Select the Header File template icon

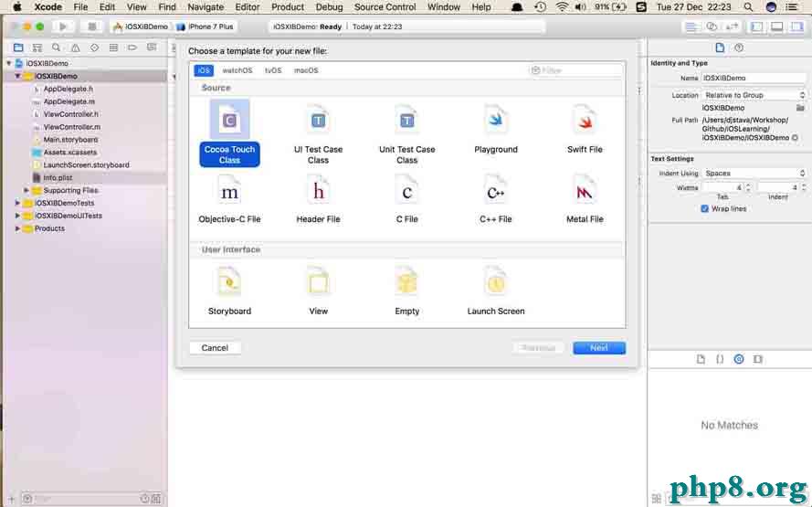pos(318,192)
